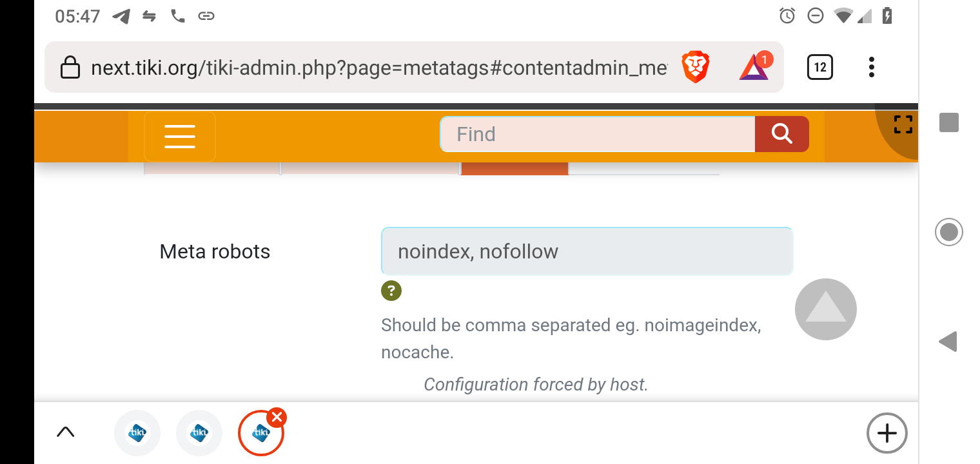Add a new tab with plus button
This screenshot has width=980, height=464.
(x=887, y=433)
